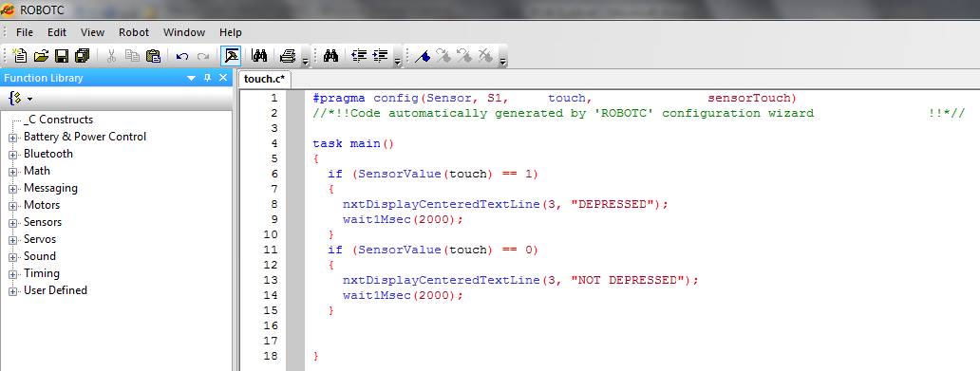
Task: Decrease indent of the selected lines
Action: [359, 56]
